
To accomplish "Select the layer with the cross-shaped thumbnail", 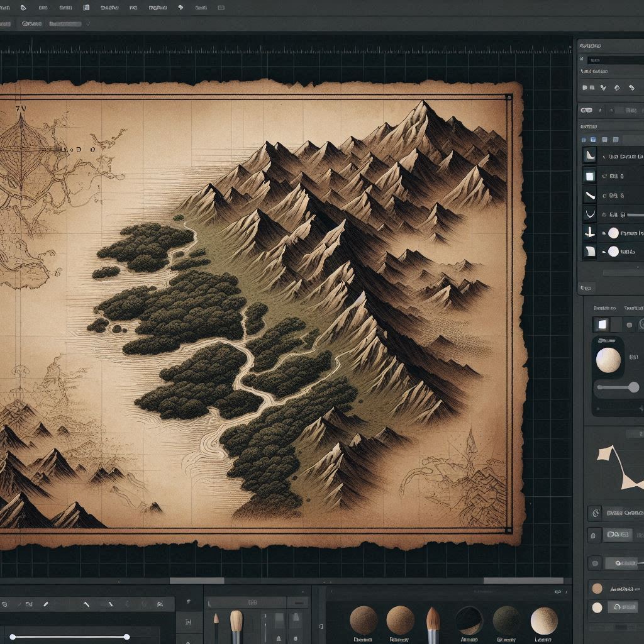I will point(590,233).
